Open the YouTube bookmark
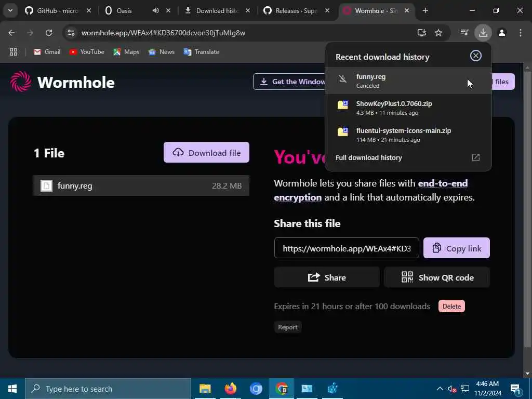Viewport: 532px width, 399px height. (x=87, y=52)
